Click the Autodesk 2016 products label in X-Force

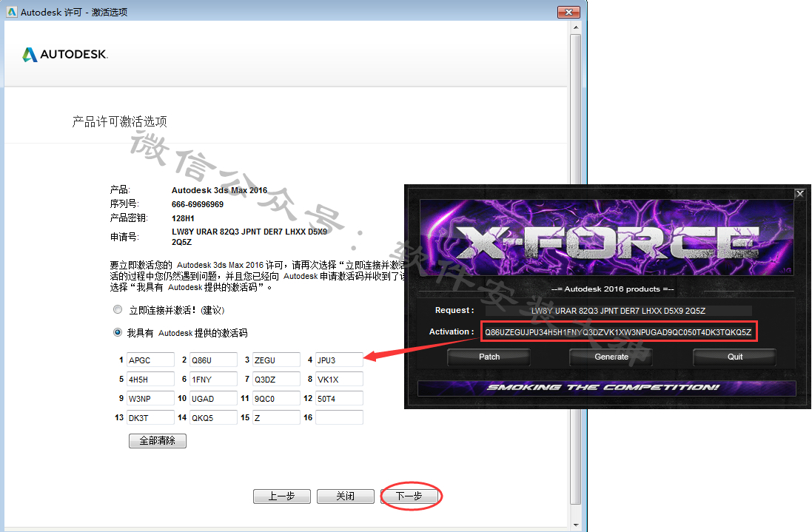612,289
